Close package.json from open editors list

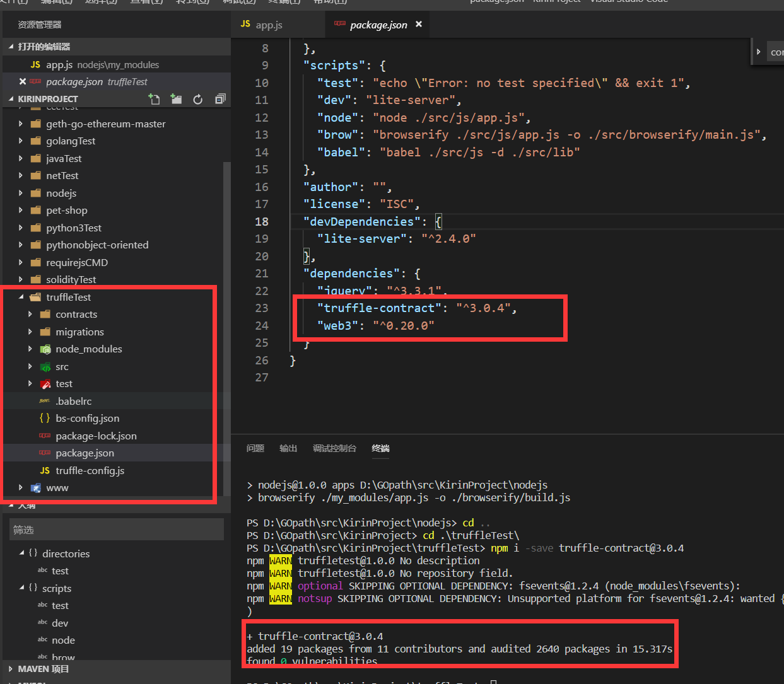(23, 81)
